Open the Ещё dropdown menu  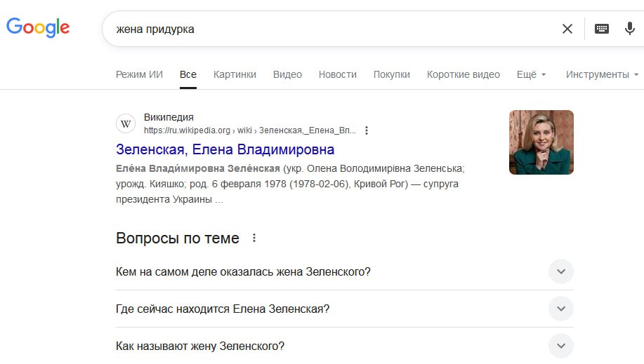(531, 74)
